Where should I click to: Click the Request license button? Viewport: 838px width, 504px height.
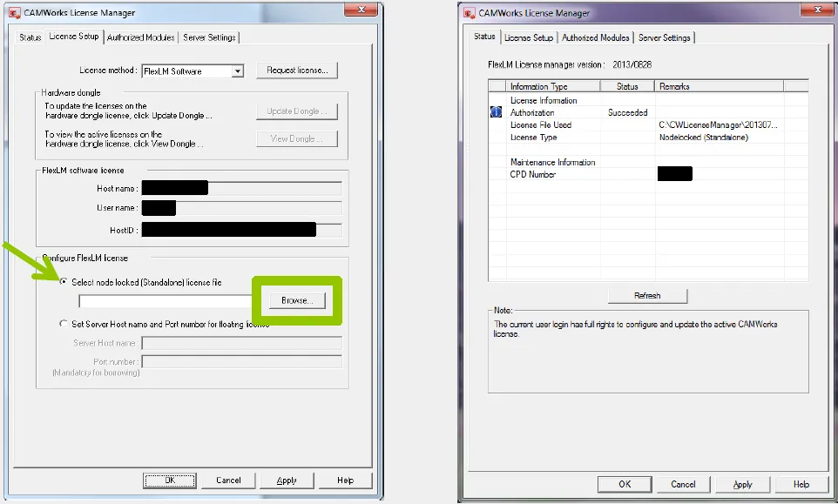tap(297, 70)
